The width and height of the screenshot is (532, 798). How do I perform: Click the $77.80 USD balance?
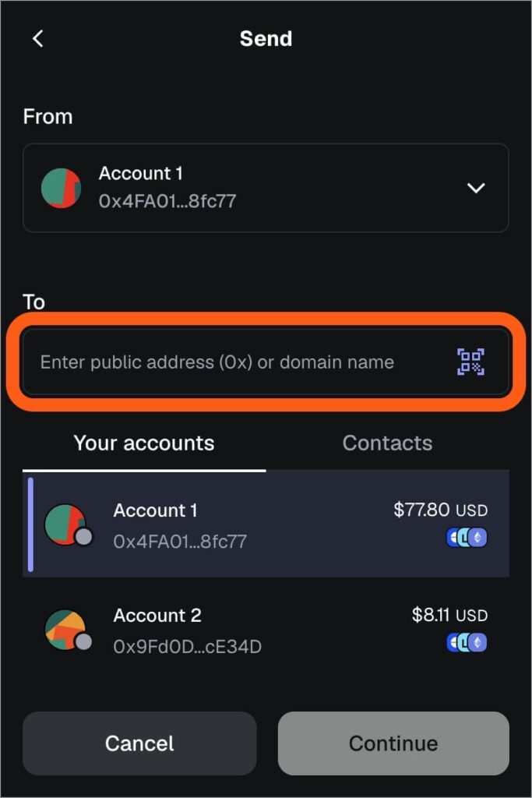click(442, 510)
